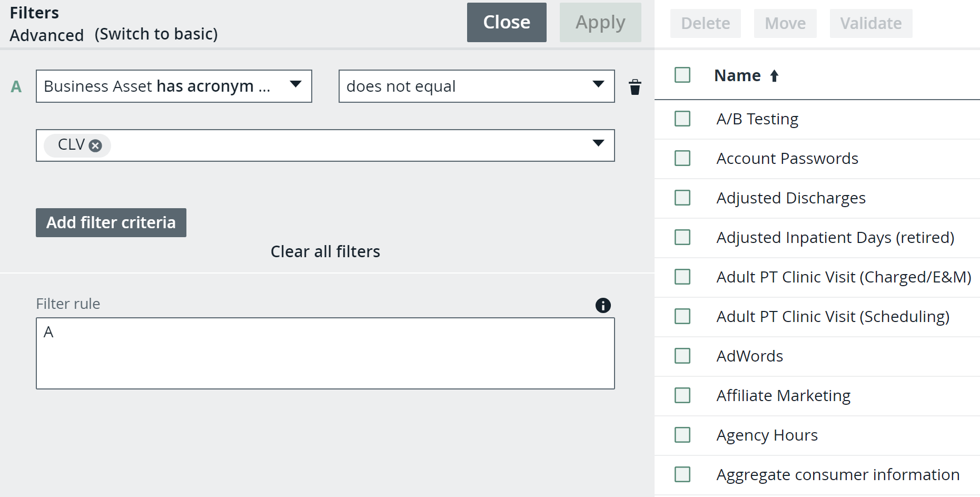Click the info icon beside Filter rule
This screenshot has width=980, height=497.
(x=603, y=305)
